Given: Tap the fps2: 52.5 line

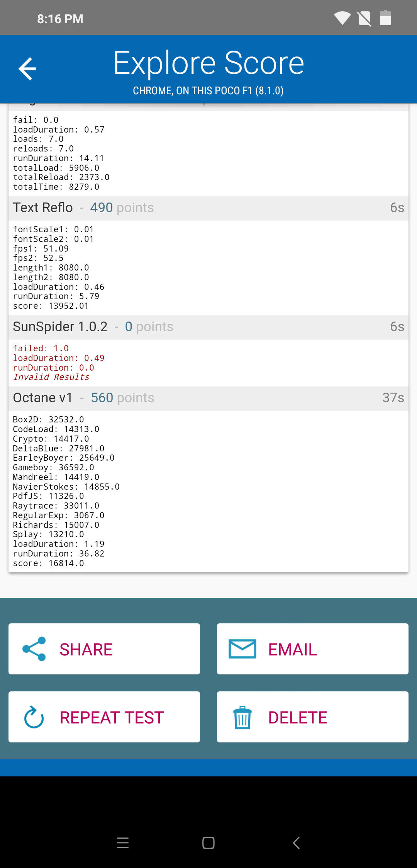Looking at the screenshot, I should point(38,258).
